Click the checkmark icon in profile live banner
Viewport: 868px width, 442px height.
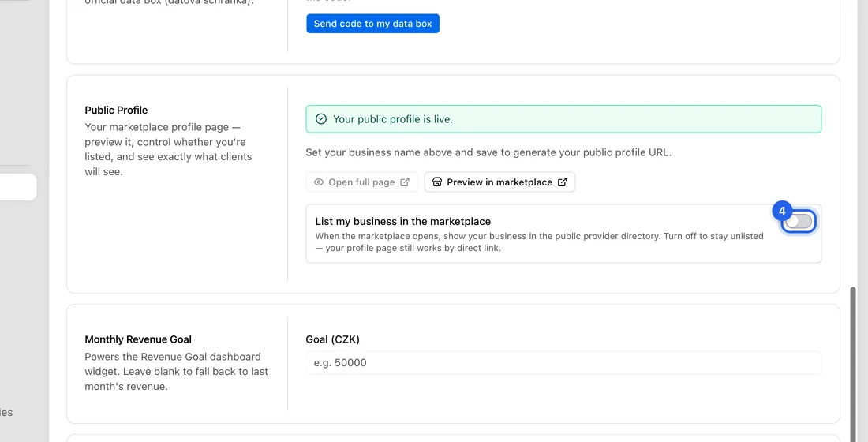click(x=321, y=119)
